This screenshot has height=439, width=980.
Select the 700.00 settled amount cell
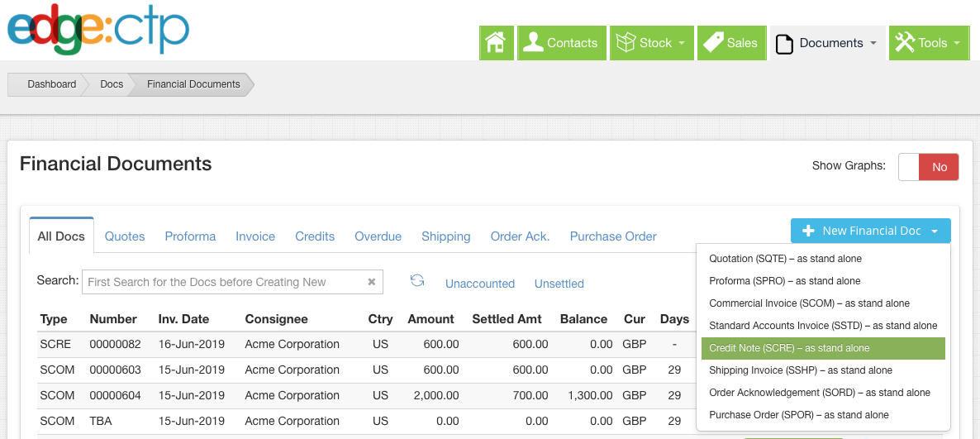point(530,396)
